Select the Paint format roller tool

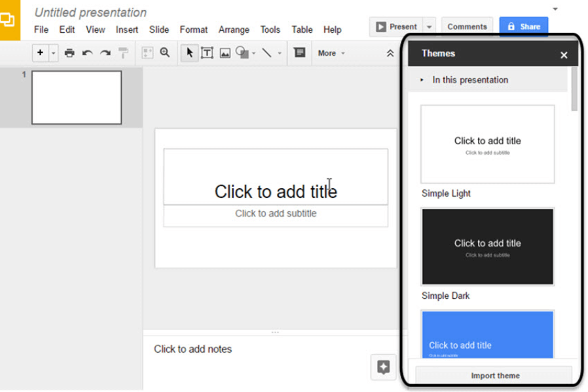(x=123, y=53)
